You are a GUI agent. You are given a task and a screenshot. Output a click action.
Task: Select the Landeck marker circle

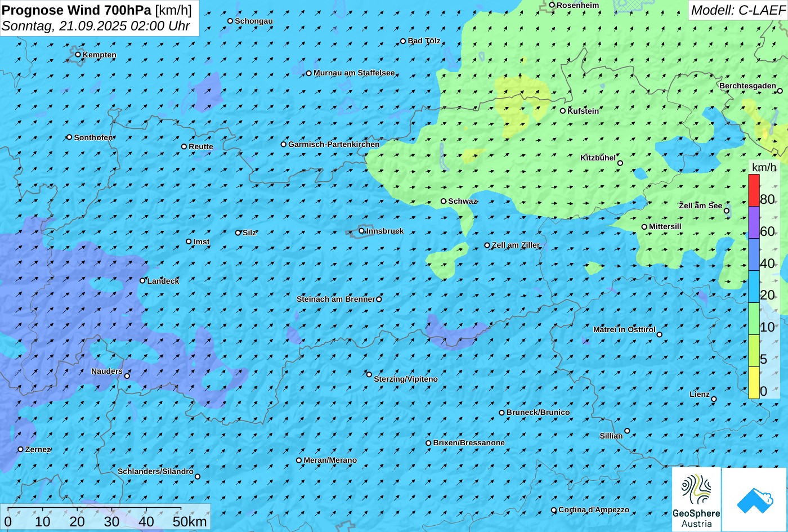pos(142,280)
